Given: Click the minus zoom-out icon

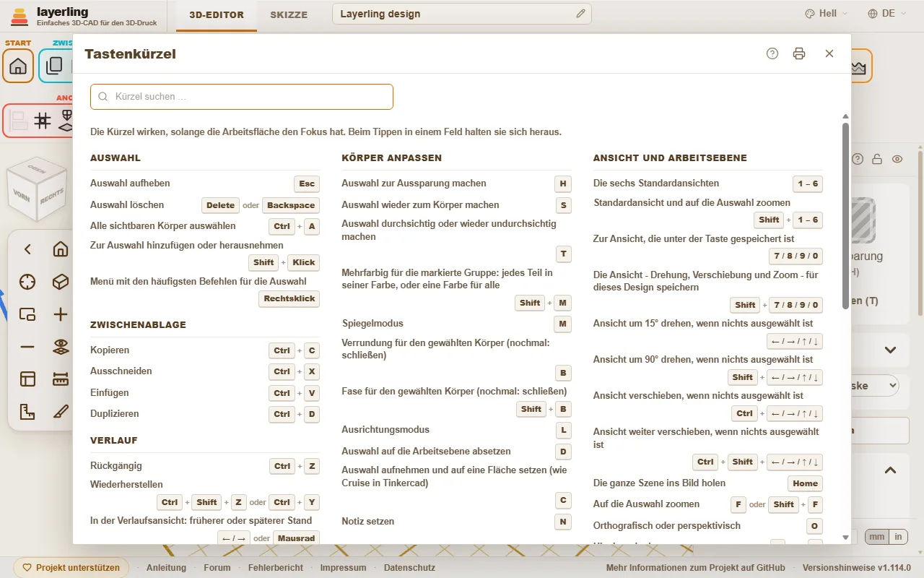Looking at the screenshot, I should pyautogui.click(x=27, y=347).
